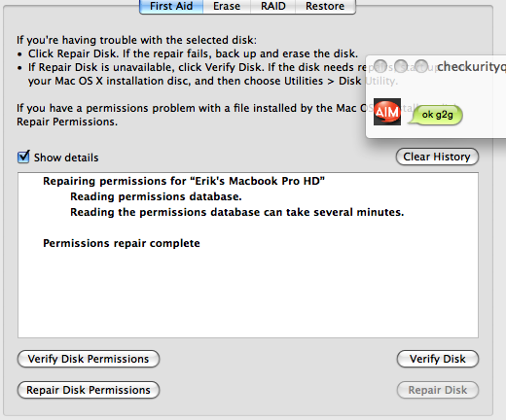
Task: Click Verify Disk Permissions button
Action: point(89,359)
